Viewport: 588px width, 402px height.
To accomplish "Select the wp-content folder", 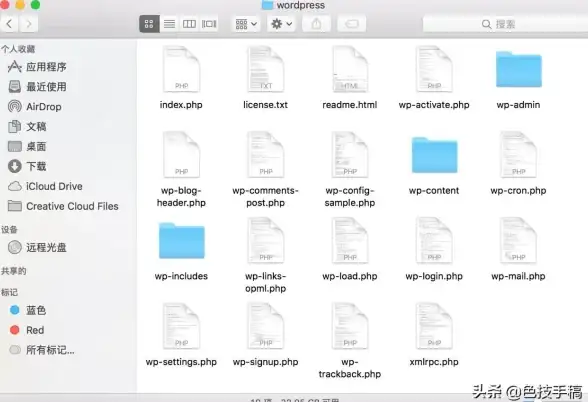I will pyautogui.click(x=434, y=165).
